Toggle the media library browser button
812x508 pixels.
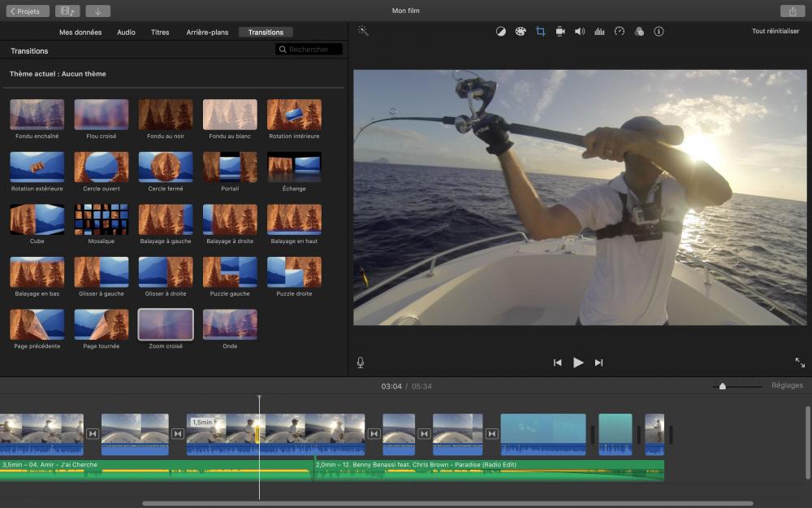tap(67, 11)
